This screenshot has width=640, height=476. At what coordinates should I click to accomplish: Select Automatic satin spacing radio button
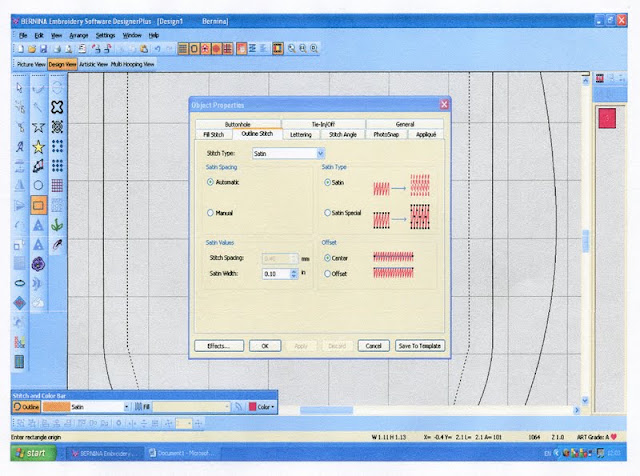point(210,182)
